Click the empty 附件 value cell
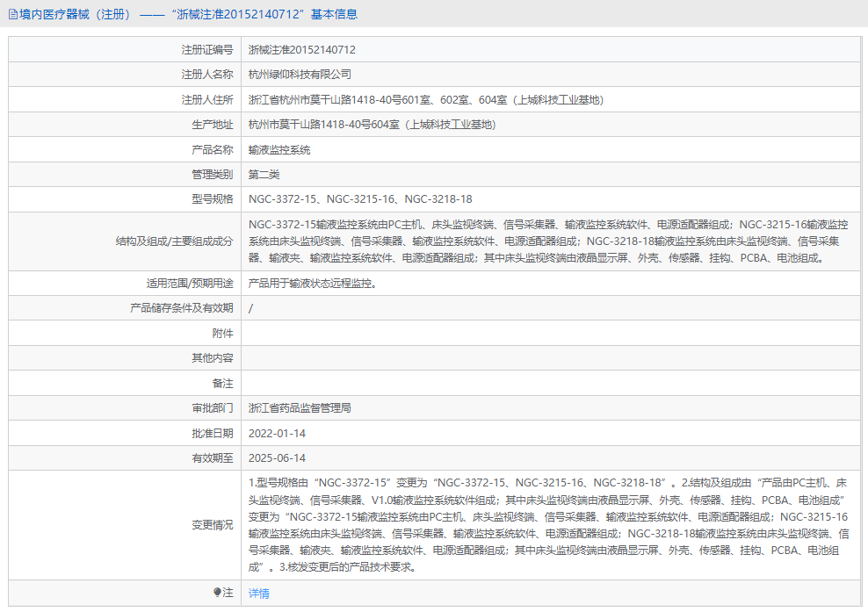 [545, 333]
